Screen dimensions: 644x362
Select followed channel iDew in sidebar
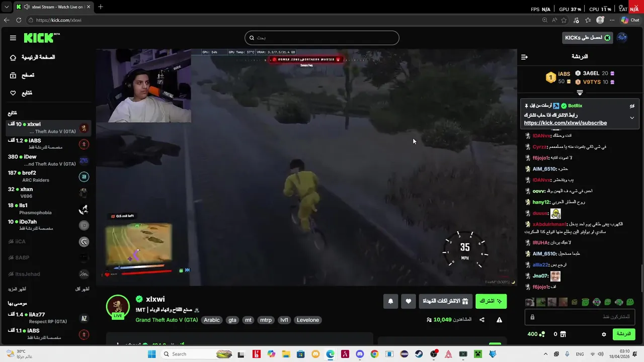coord(48,160)
